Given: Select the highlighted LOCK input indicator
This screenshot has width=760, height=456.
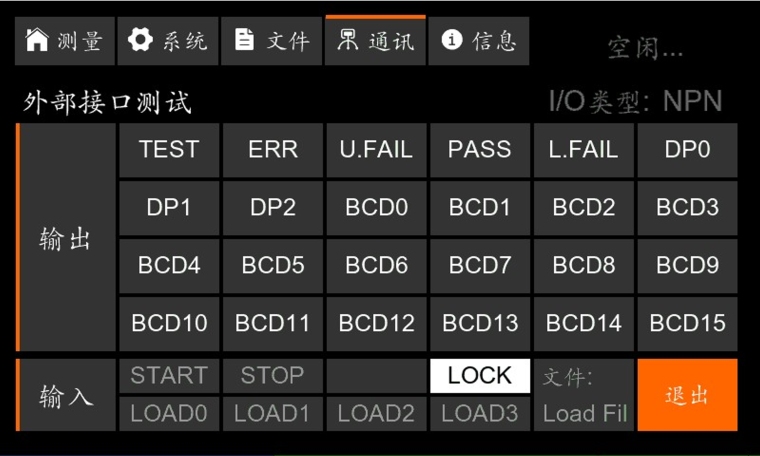Looking at the screenshot, I should pos(480,376).
